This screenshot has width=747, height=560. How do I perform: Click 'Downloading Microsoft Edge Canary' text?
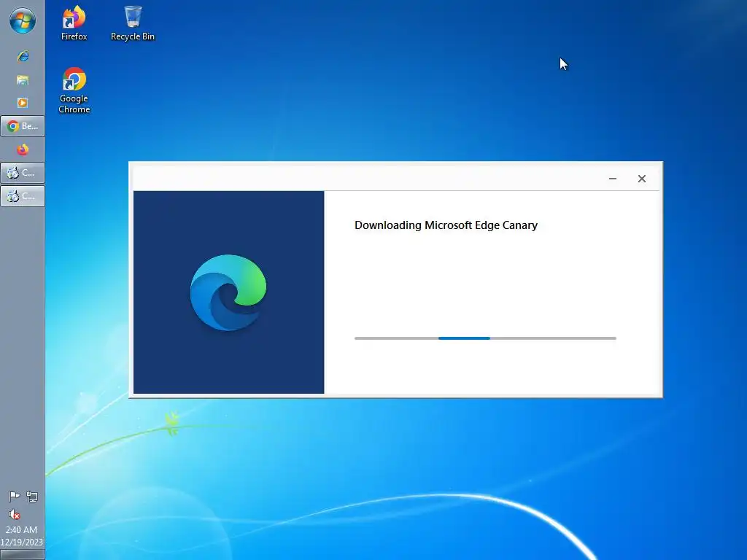(x=446, y=225)
